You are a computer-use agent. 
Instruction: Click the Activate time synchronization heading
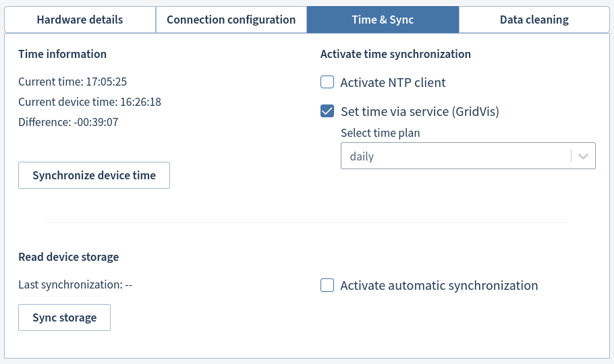pyautogui.click(x=395, y=54)
